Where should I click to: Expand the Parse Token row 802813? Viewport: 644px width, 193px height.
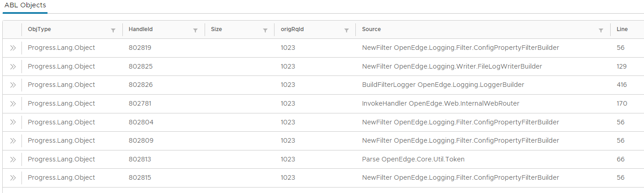(13, 160)
